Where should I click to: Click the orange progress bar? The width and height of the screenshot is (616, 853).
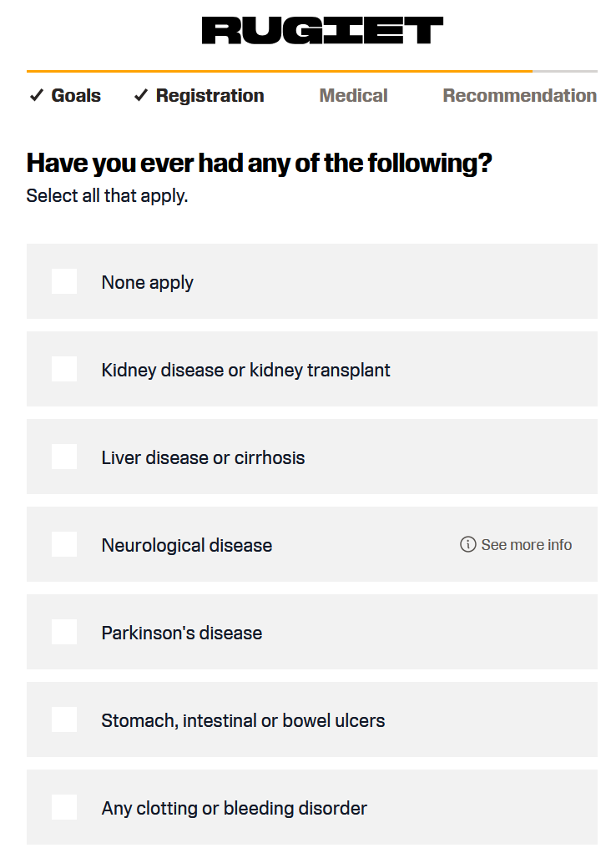tap(279, 71)
